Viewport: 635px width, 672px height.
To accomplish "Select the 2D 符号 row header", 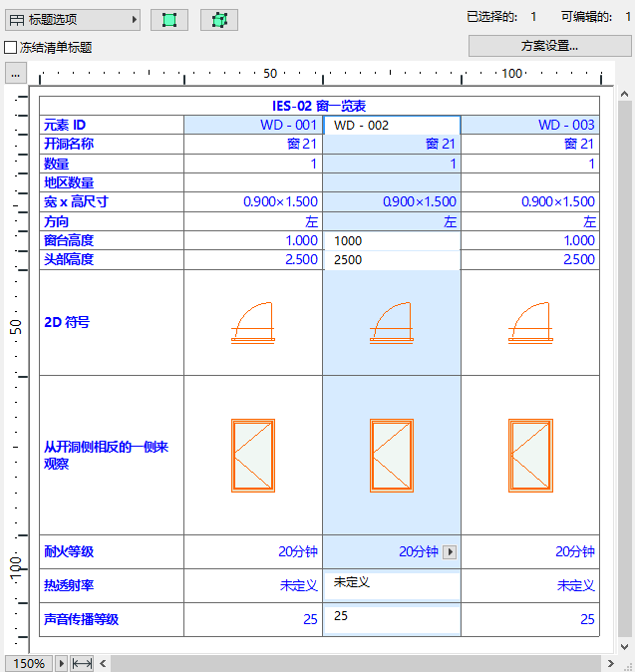I will tap(112, 323).
